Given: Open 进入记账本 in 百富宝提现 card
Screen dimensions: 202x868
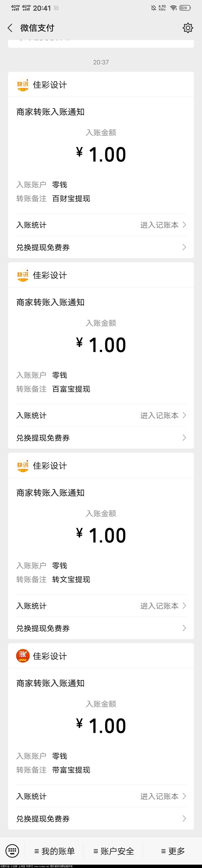Looking at the screenshot, I should click(163, 415).
